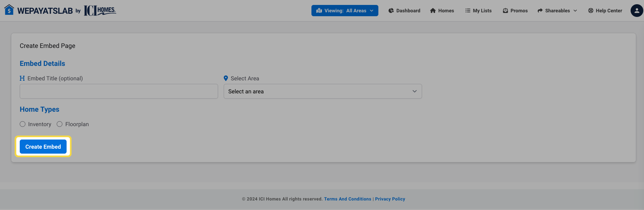
Task: Click the Promos icon in navbar
Action: [x=506, y=11]
